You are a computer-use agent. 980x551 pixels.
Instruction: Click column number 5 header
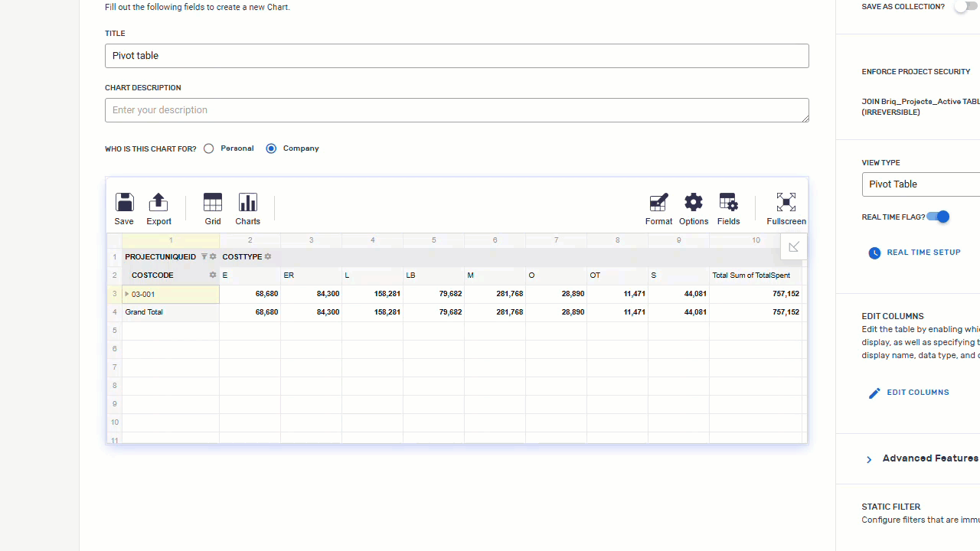pos(434,240)
